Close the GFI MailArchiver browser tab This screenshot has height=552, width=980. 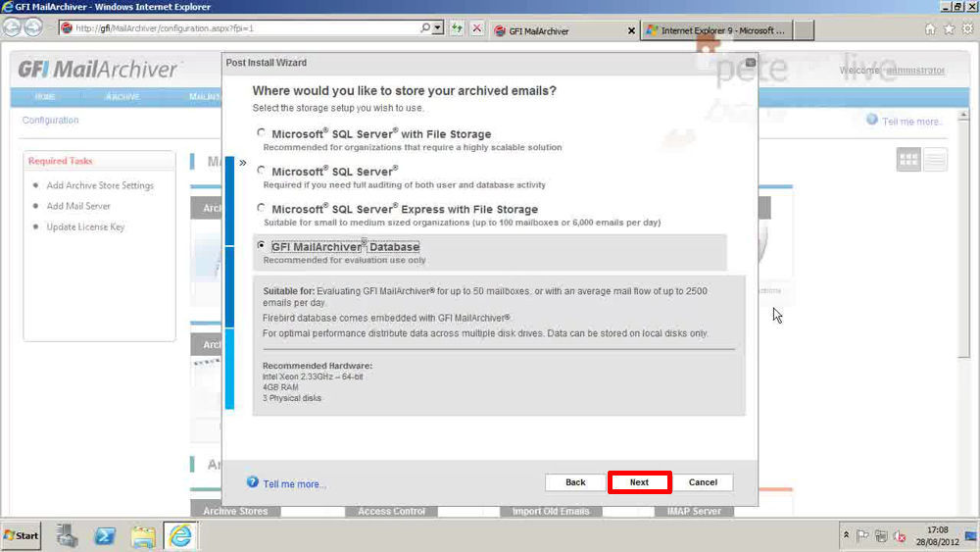pos(630,30)
